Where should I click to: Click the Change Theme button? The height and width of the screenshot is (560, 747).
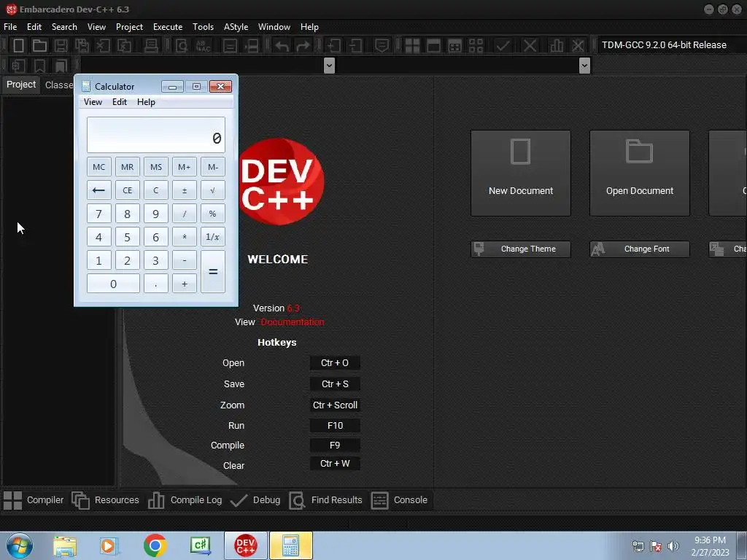coord(521,249)
